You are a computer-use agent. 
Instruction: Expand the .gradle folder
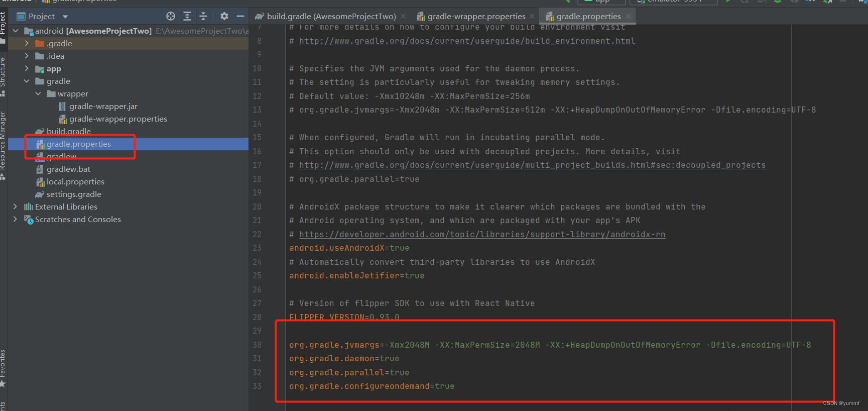click(27, 43)
